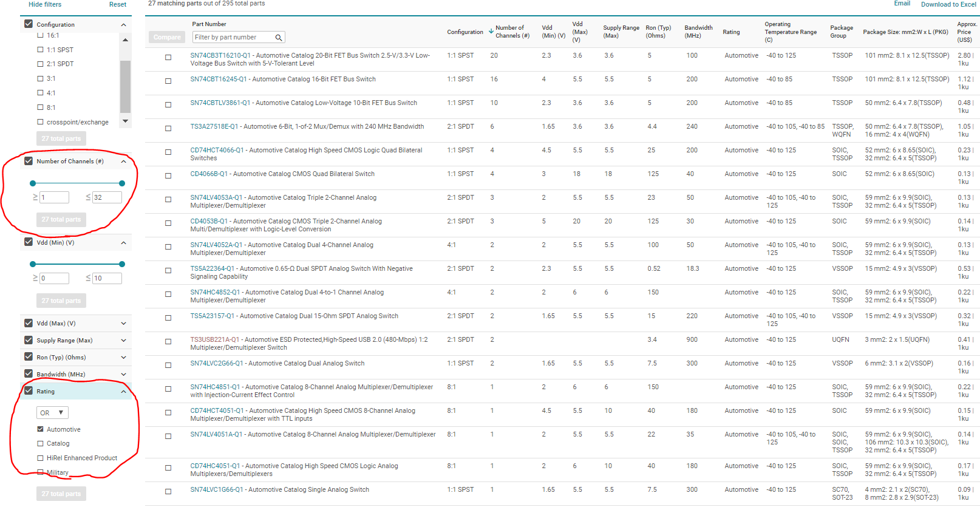Check the 8:1 configuration option
The width and height of the screenshot is (980, 507).
pyautogui.click(x=41, y=107)
